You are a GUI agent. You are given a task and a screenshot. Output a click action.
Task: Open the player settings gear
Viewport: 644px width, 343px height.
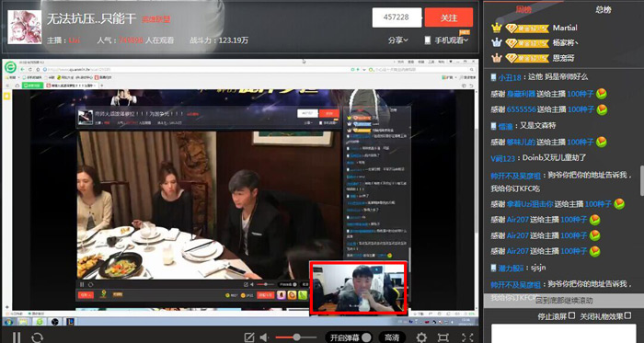pyautogui.click(x=421, y=337)
